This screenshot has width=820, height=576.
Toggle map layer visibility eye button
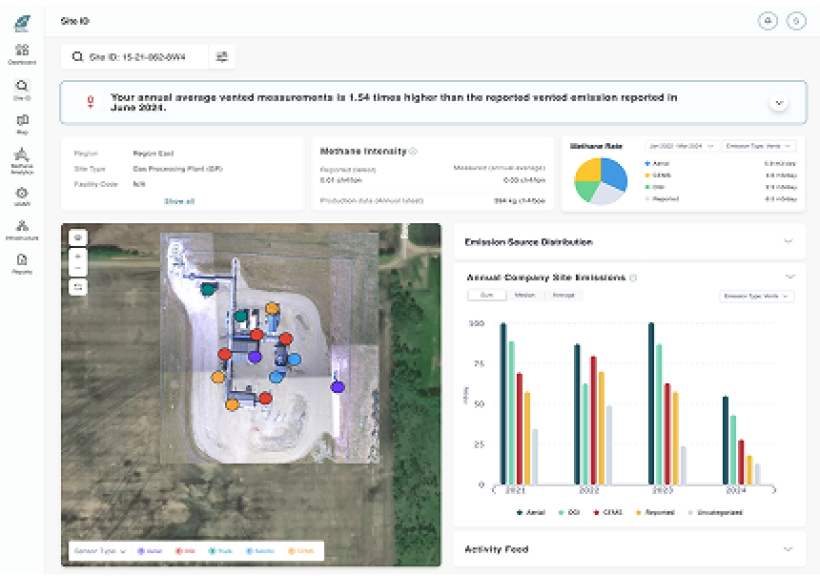pyautogui.click(x=78, y=238)
